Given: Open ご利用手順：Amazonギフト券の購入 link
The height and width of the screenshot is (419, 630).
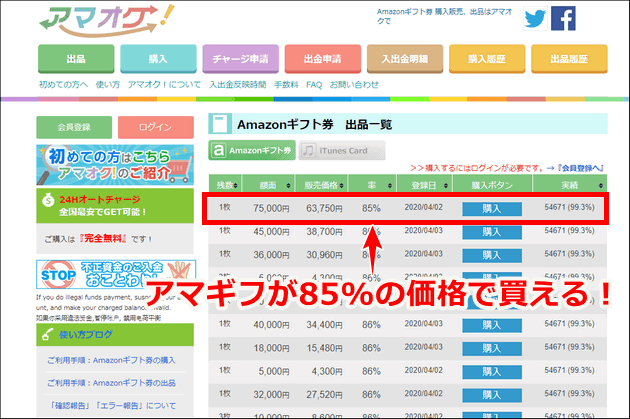Looking at the screenshot, I should pos(111,360).
